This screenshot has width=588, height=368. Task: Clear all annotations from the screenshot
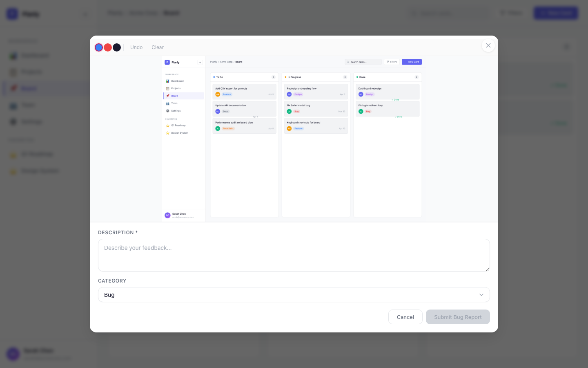point(158,47)
